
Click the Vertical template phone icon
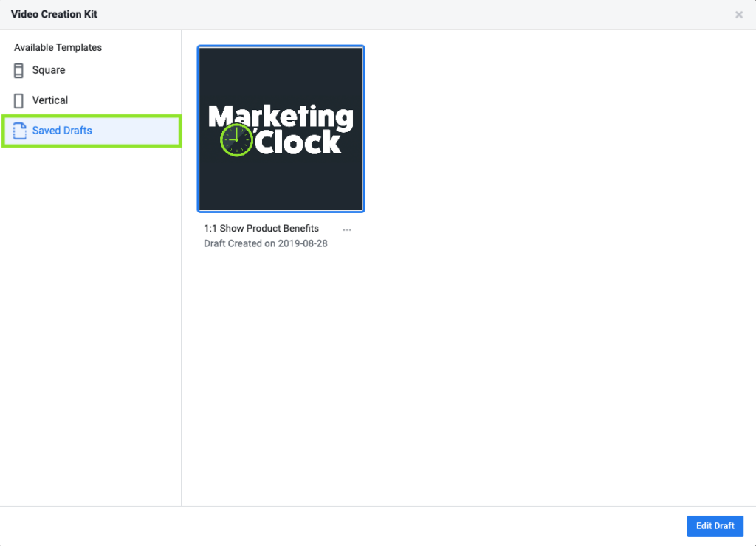click(x=18, y=101)
